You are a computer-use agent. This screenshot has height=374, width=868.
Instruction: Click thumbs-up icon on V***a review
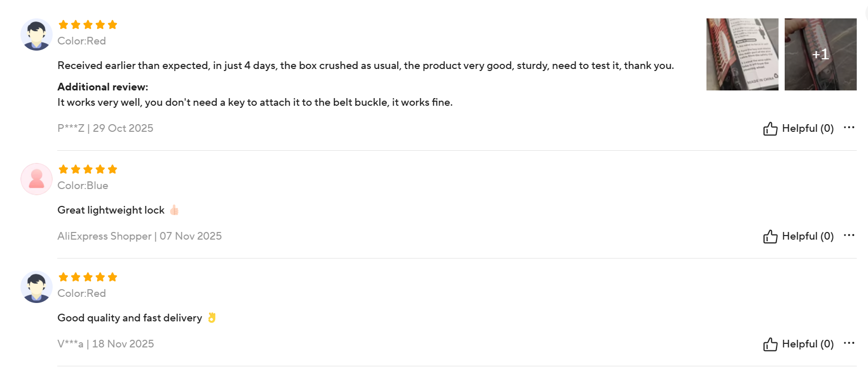[770, 344]
